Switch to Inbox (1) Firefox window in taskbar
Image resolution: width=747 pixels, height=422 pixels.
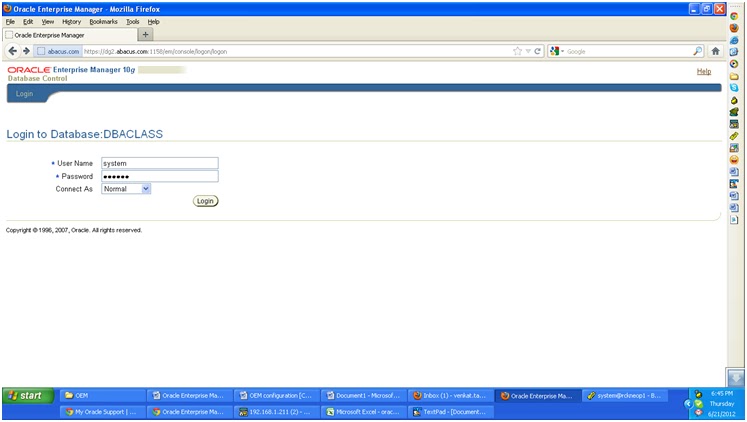[450, 395]
